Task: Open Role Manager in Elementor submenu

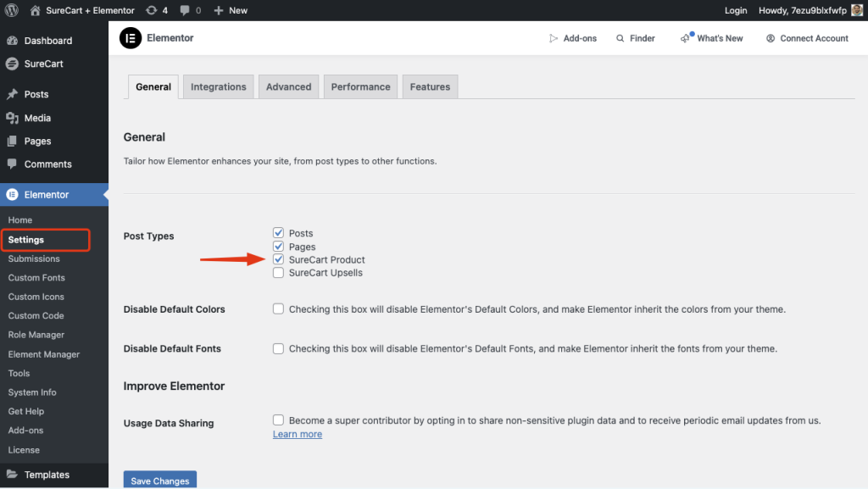Action: [x=36, y=335]
